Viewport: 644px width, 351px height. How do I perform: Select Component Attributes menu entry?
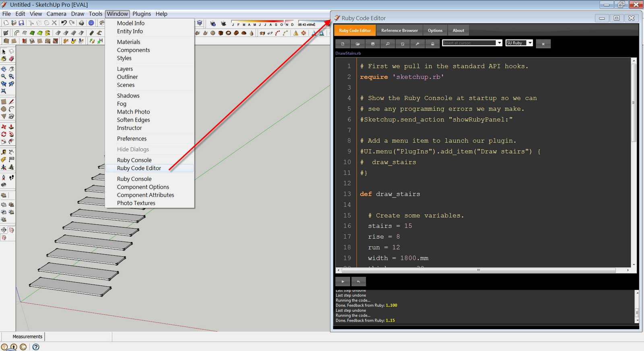[150, 195]
